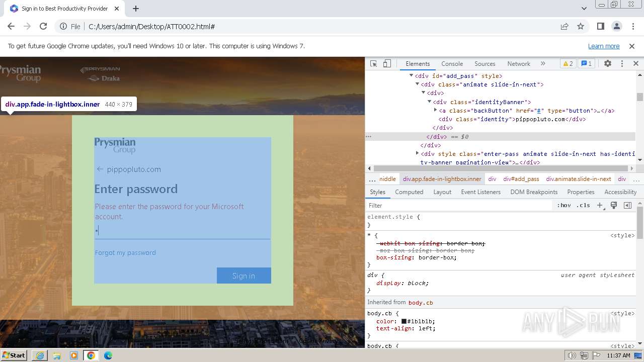Click the body.cb inherited-from link
Image resolution: width=644 pixels, height=362 pixels.
(421, 303)
